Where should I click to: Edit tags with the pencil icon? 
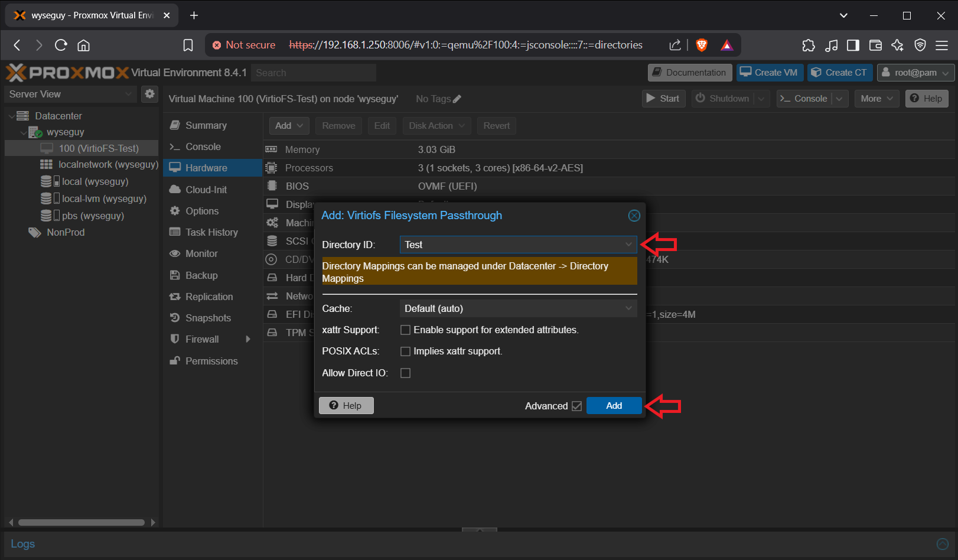pyautogui.click(x=457, y=99)
